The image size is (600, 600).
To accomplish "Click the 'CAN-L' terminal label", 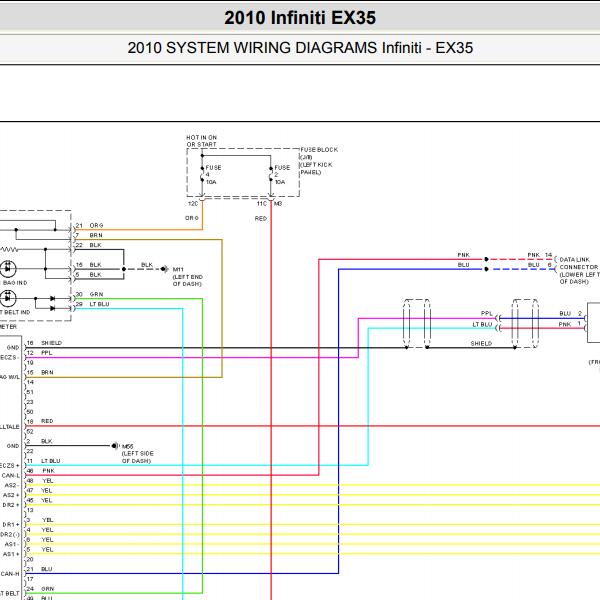I will pos(10,475).
